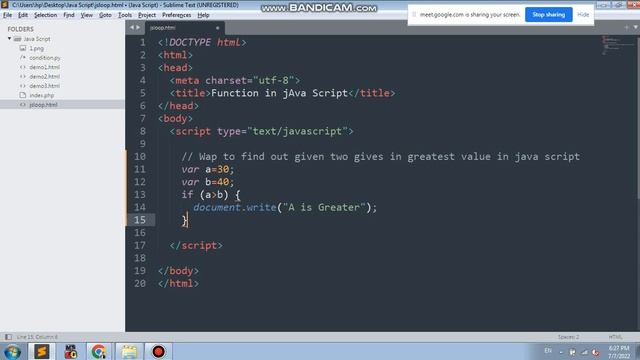Open index.php in the sidebar
This screenshot has height=360, width=640.
point(42,95)
